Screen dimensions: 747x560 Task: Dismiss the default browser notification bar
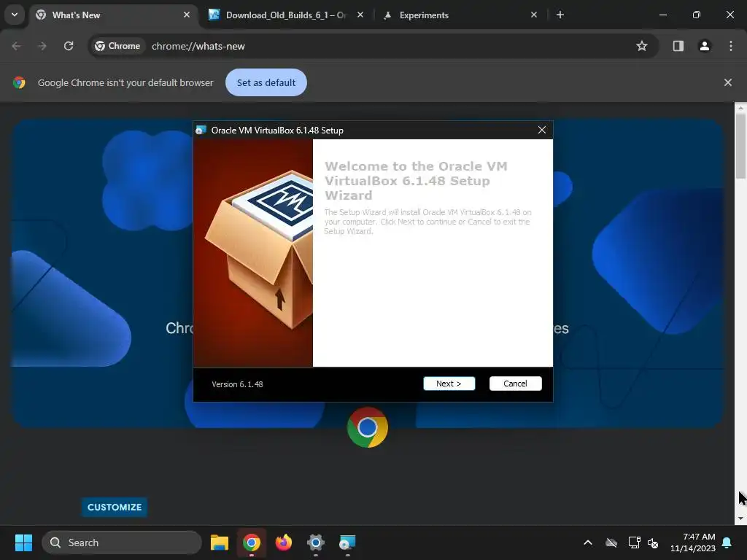click(727, 82)
